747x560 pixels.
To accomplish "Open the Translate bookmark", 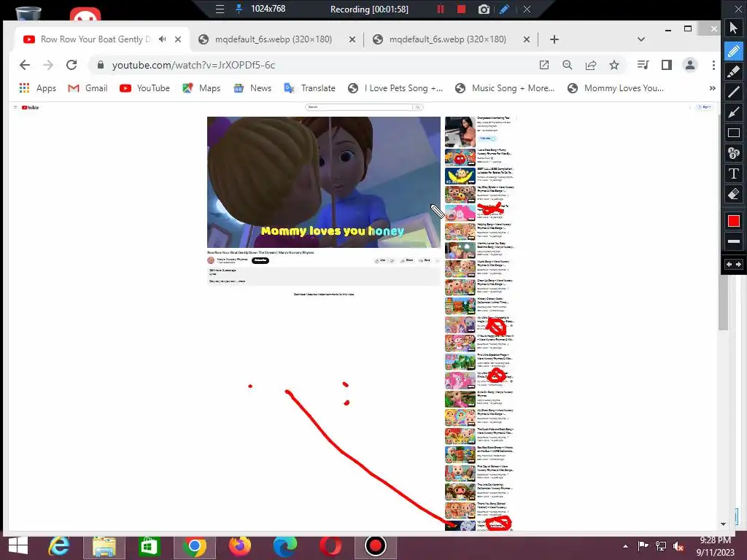I will [x=309, y=88].
